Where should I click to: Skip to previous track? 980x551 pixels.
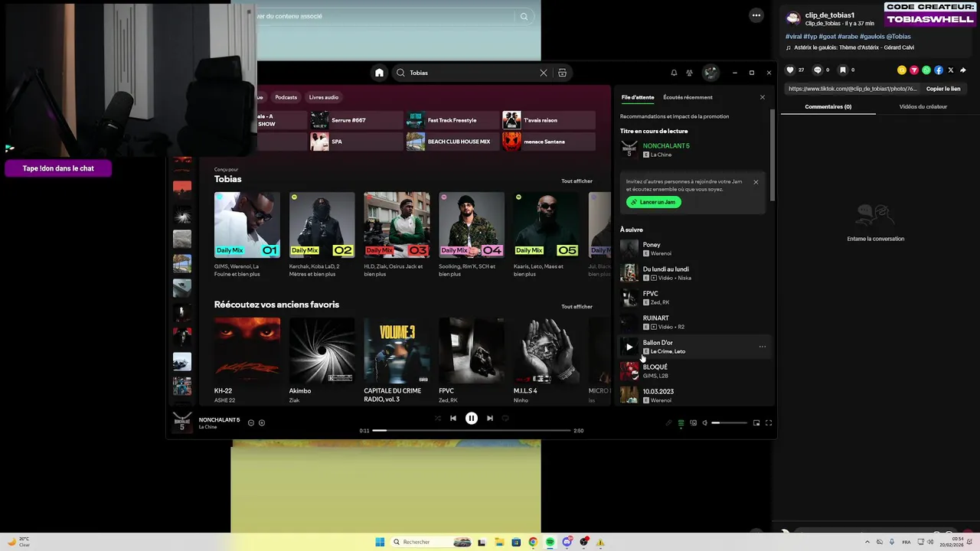click(x=453, y=418)
